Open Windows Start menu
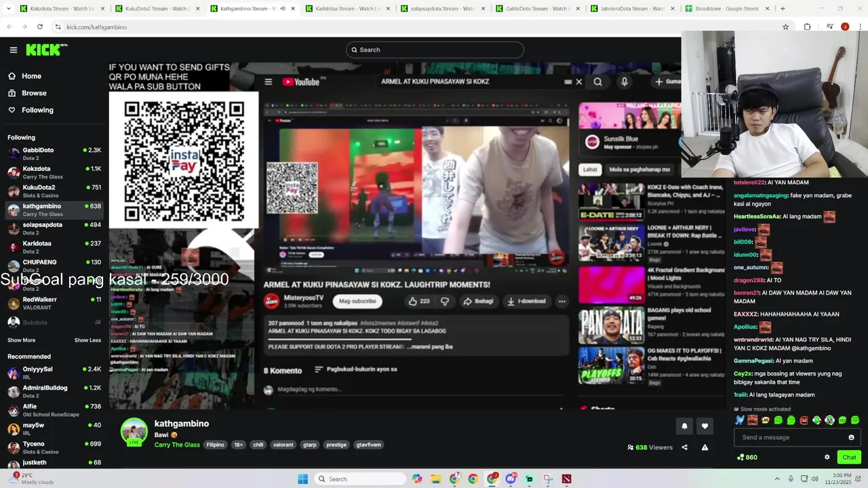The image size is (868, 488). (x=302, y=479)
